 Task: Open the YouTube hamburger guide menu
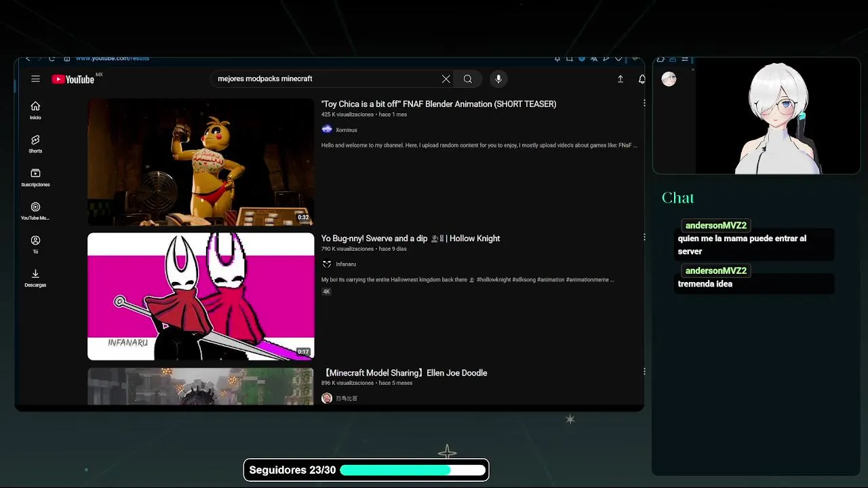[35, 79]
